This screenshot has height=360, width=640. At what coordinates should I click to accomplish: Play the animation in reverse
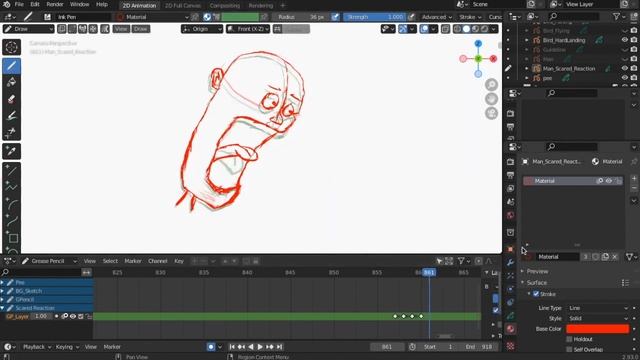251,347
